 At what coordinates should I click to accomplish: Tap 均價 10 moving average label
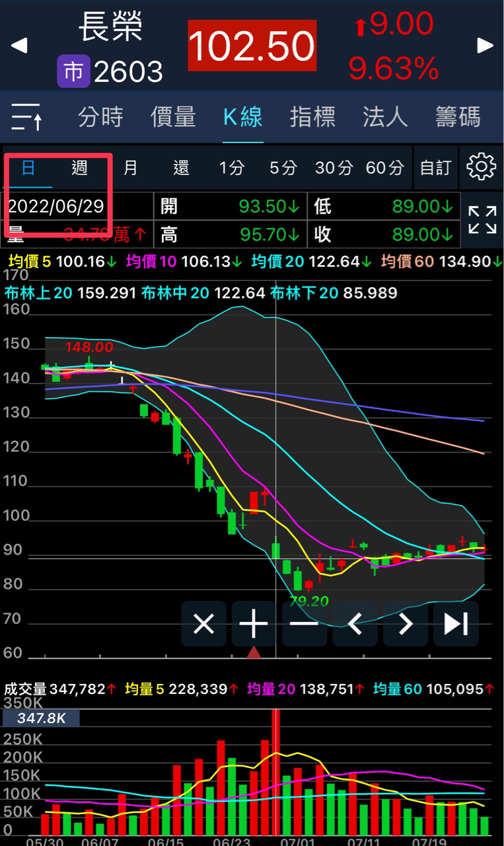[184, 262]
